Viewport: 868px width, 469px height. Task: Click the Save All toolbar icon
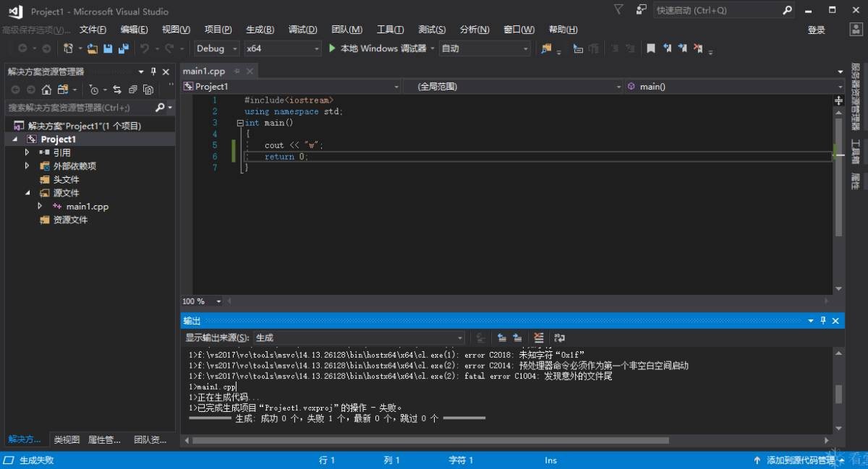point(123,48)
